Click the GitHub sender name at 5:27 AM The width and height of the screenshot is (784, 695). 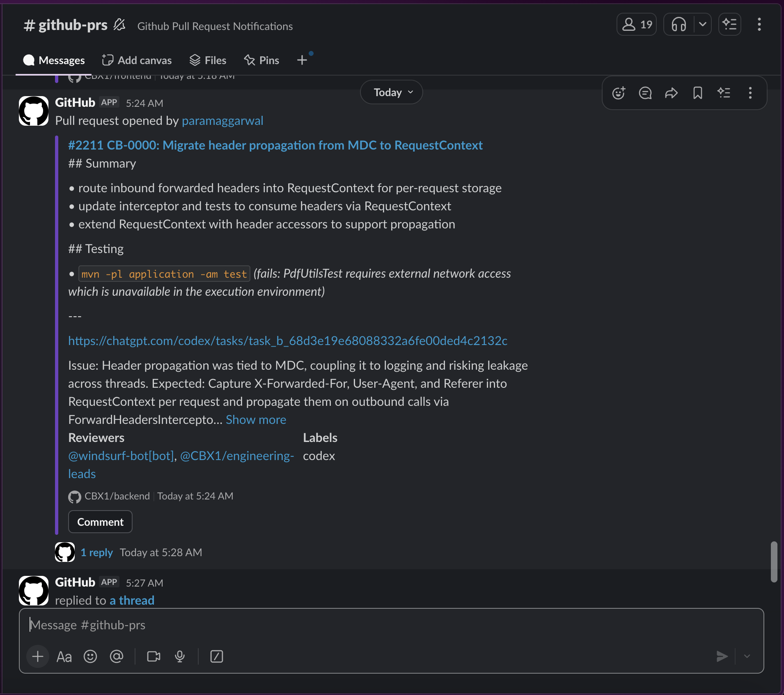75,582
